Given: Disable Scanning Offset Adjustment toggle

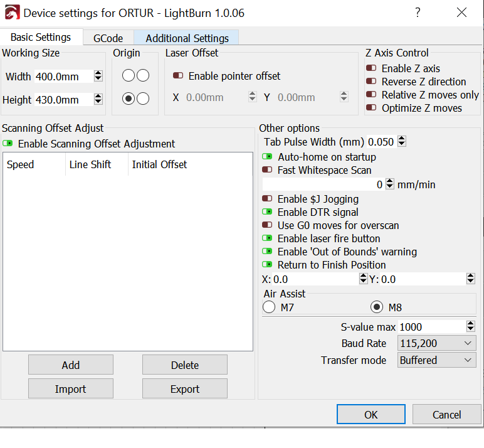Looking at the screenshot, I should pyautogui.click(x=8, y=143).
